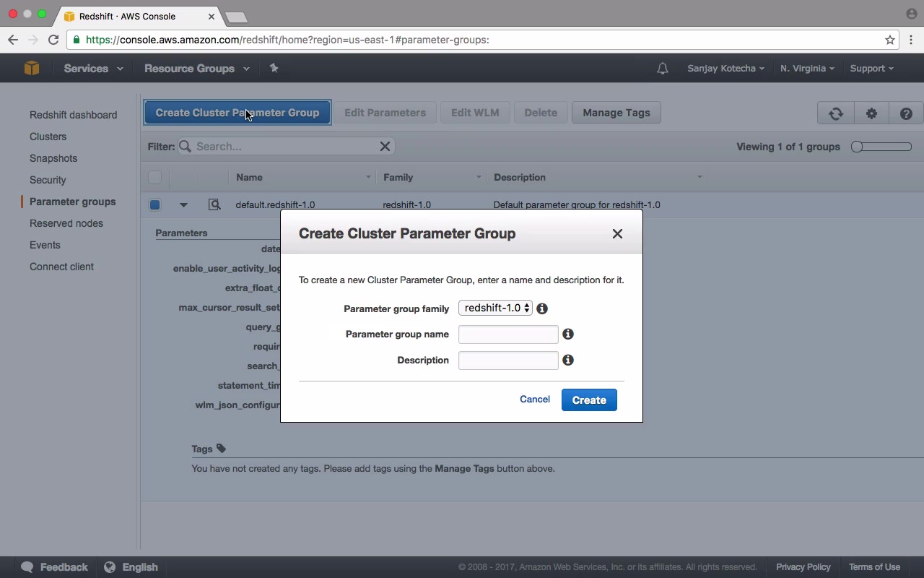The height and width of the screenshot is (578, 924).
Task: Click the magnifier icon for default.redshift-1.0
Action: (214, 204)
